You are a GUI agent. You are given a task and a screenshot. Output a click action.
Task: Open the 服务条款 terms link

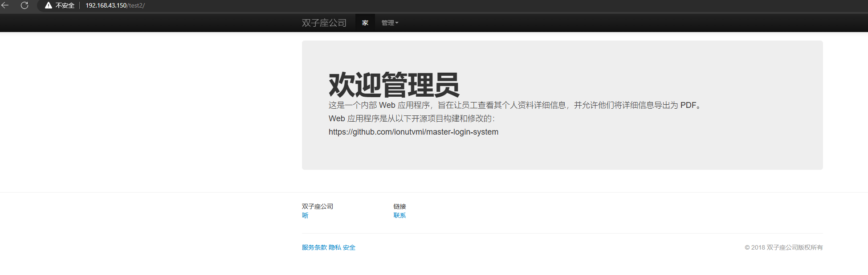pyautogui.click(x=314, y=247)
